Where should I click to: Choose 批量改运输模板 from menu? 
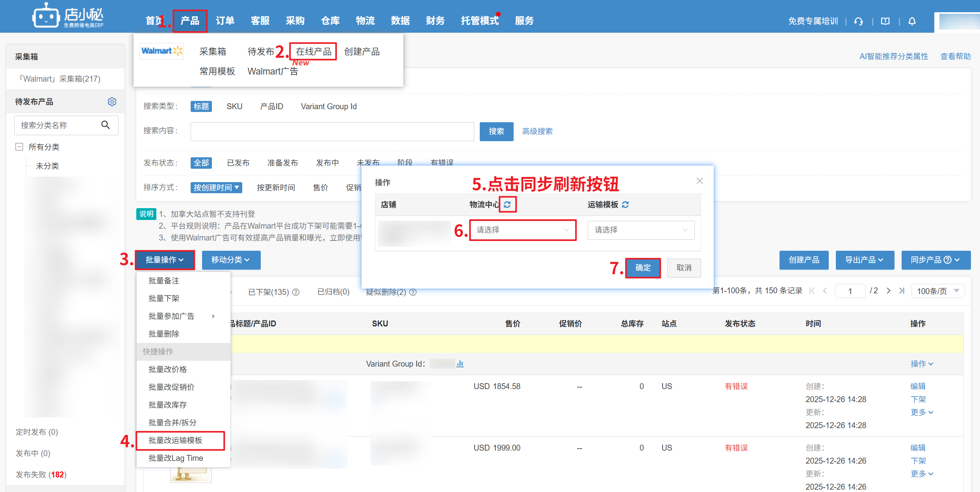tap(175, 440)
